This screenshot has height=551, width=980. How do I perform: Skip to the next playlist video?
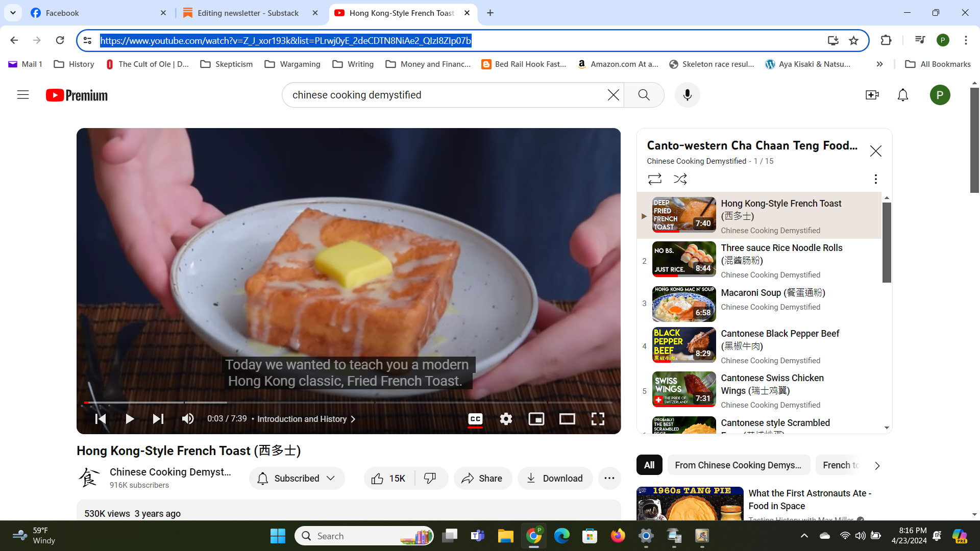pos(158,419)
